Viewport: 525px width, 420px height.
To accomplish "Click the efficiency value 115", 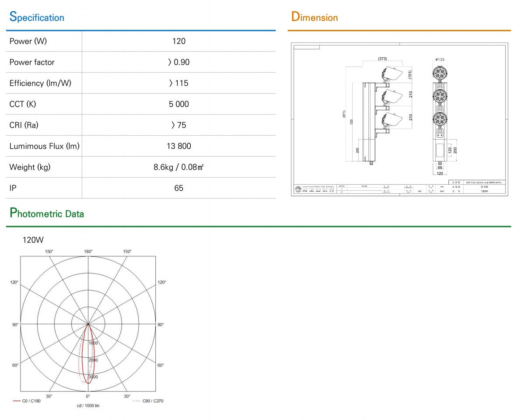I will [x=179, y=83].
